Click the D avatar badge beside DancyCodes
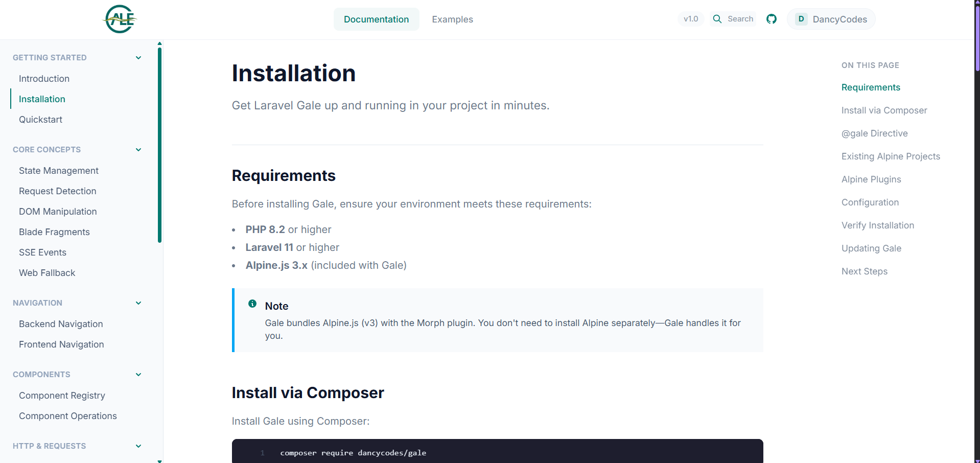The width and height of the screenshot is (980, 463). coord(801,19)
